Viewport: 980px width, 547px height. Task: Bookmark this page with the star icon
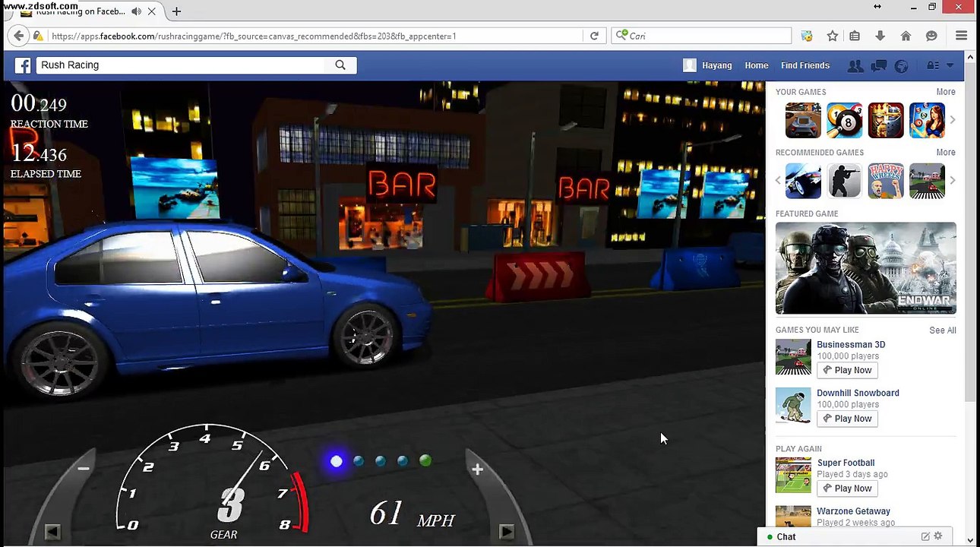[833, 36]
